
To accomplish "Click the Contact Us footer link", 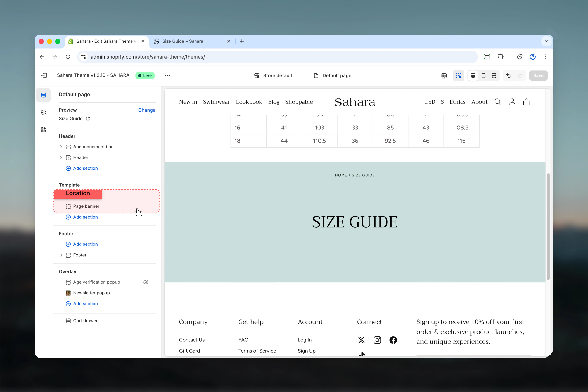I will 192,340.
